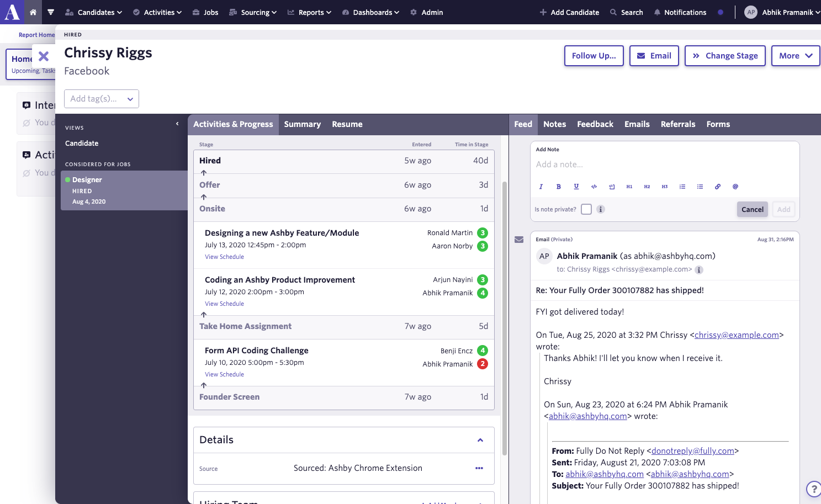This screenshot has width=821, height=504.
Task: Click into the Add a note text field
Action: click(664, 165)
